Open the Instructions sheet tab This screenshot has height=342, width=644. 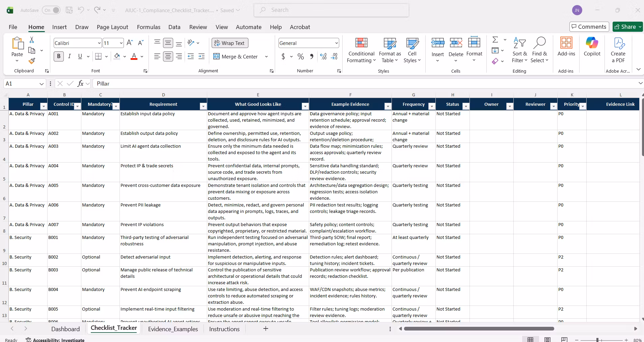224,329
